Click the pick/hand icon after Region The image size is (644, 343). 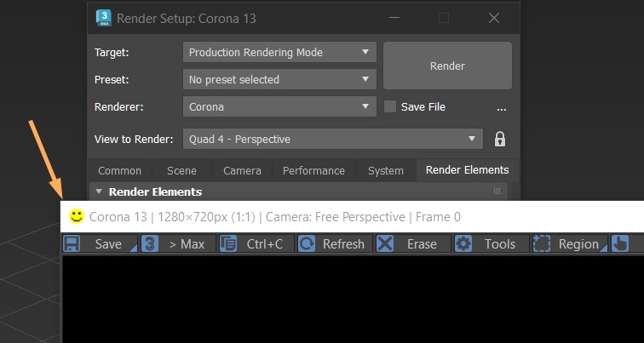(x=620, y=244)
